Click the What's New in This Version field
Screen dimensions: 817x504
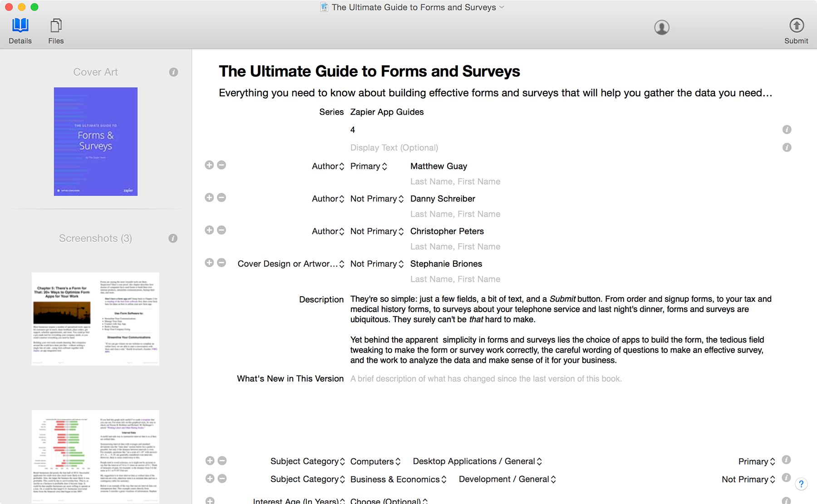pyautogui.click(x=486, y=379)
